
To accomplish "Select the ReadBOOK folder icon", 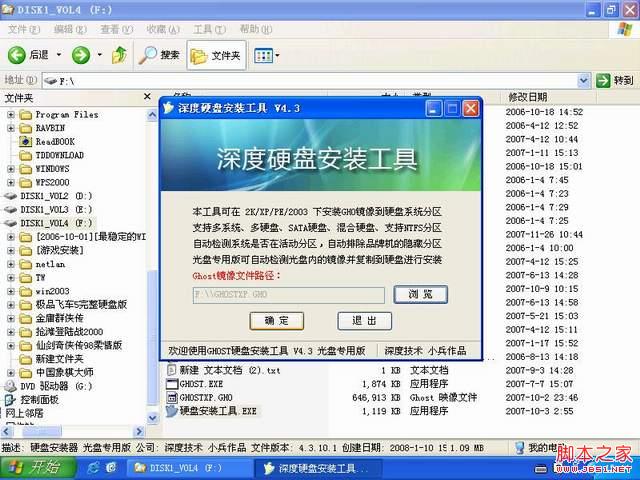I will (x=25, y=142).
